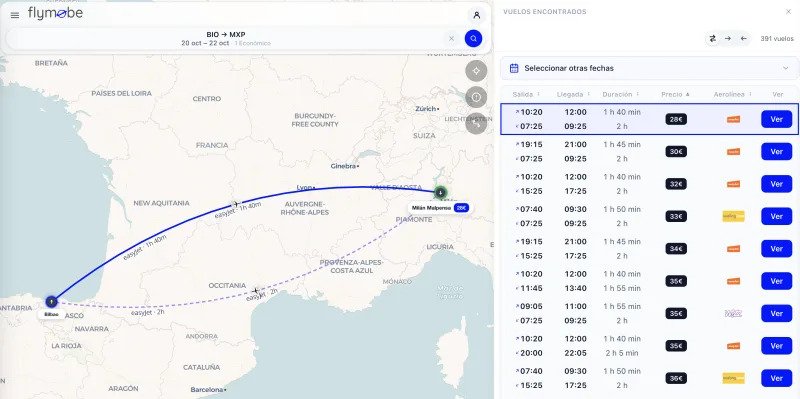Screen dimensions: 800x399
Task: Click the Bilbao origin marker on map
Action: (x=51, y=302)
